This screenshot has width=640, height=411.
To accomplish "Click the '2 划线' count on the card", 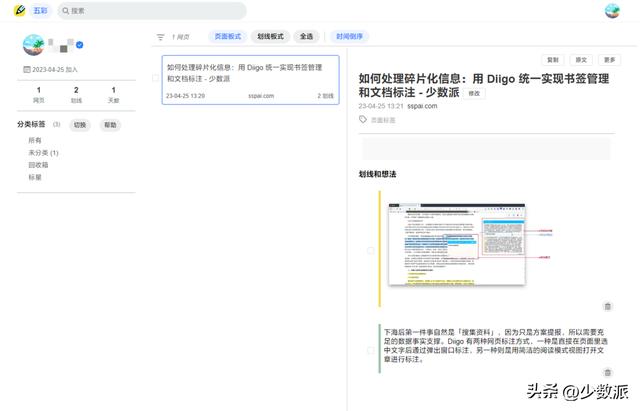I will pos(325,96).
